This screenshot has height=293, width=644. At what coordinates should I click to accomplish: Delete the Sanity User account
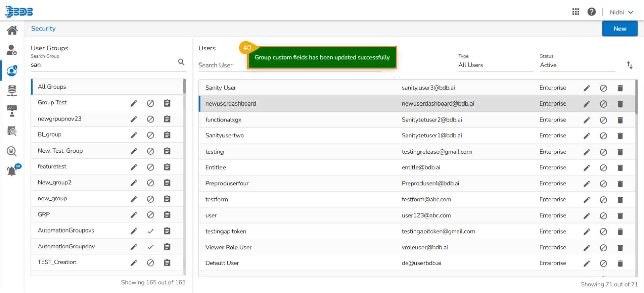point(620,88)
